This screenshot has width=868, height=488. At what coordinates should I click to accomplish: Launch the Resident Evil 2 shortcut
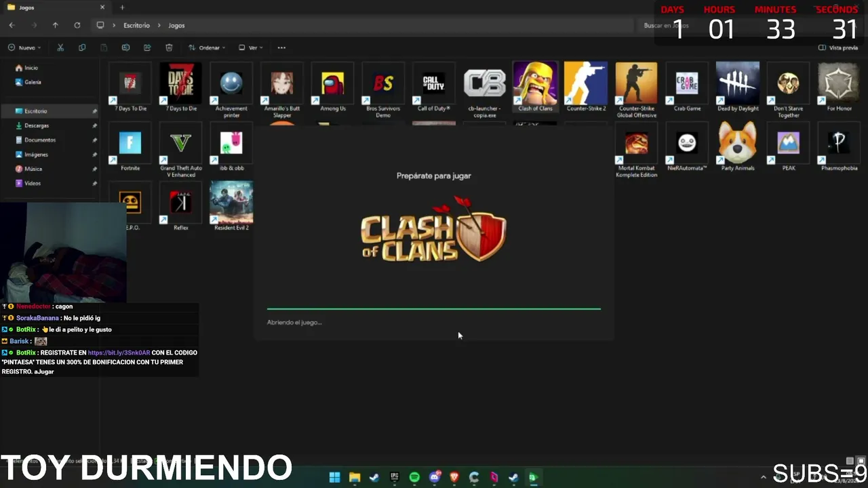pos(231,207)
